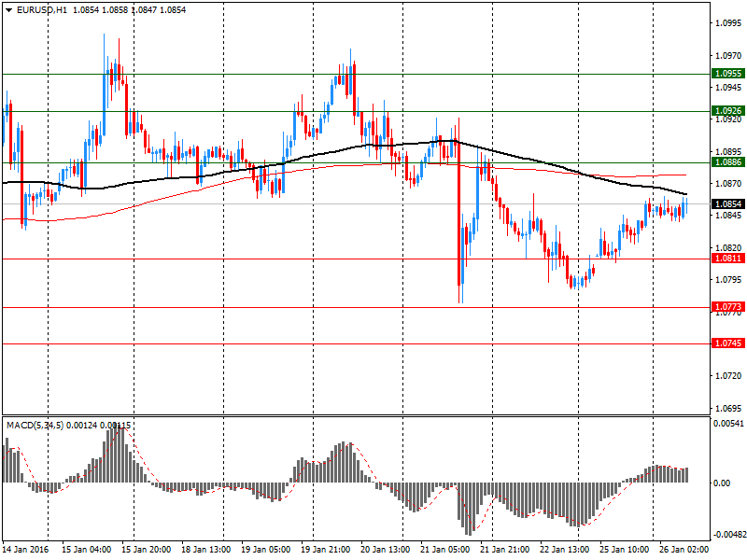Select the 1.0745 red level label
The width and height of the screenshot is (747, 560).
(x=727, y=343)
